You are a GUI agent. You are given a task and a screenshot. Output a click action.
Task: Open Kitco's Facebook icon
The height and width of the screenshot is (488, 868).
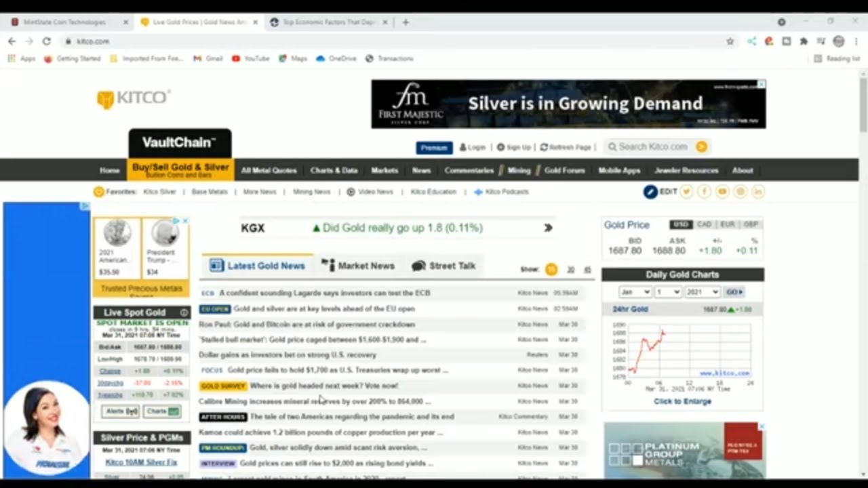click(704, 192)
